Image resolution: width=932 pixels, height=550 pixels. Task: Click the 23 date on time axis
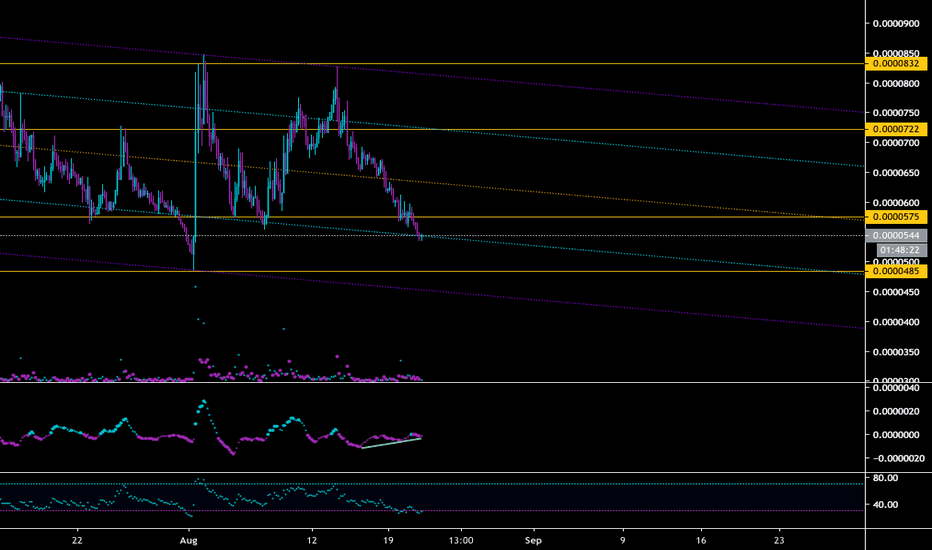point(779,540)
